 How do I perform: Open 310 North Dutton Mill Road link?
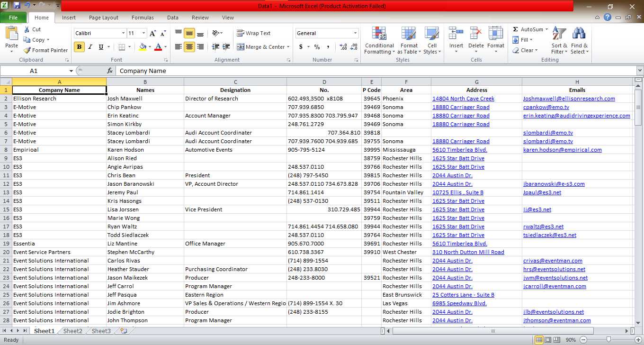point(468,252)
